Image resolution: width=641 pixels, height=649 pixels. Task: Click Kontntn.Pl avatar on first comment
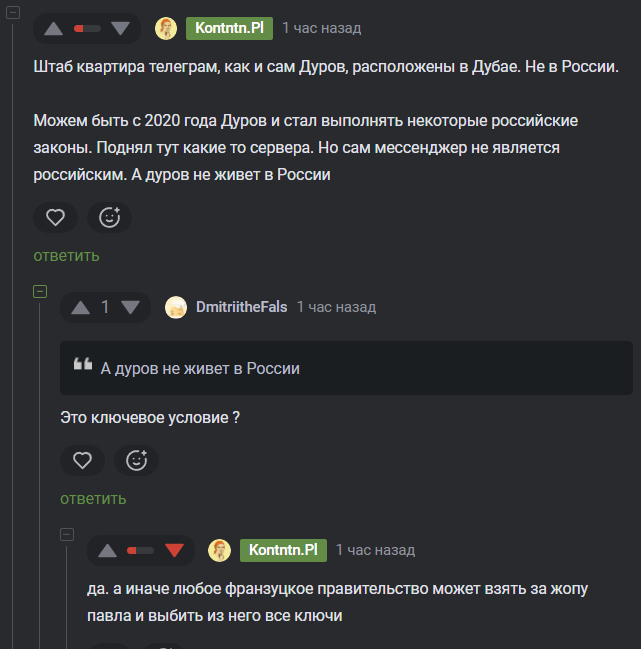[166, 28]
